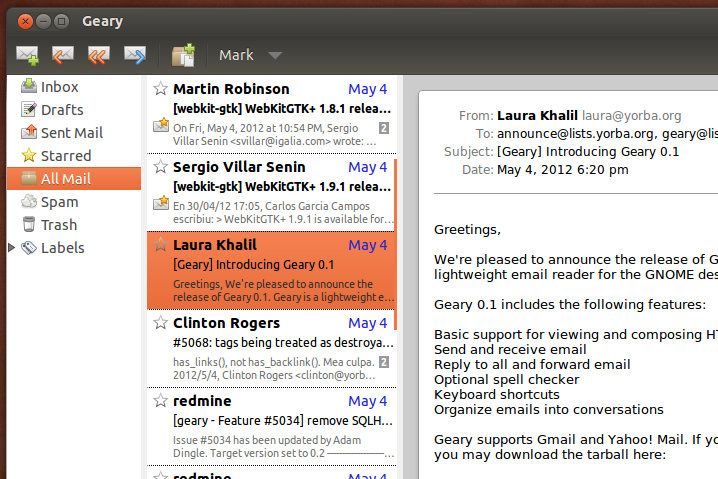Open Martin Robinson WebKitGTK+ 1.8.1 conversation
This screenshot has height=479, width=718.
pos(272,114)
